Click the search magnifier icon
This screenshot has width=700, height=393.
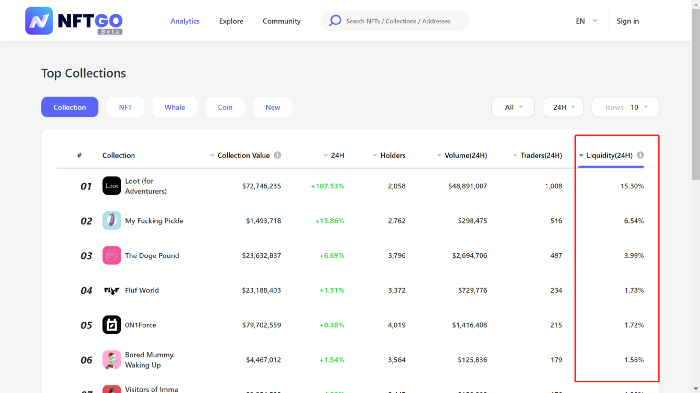coord(335,21)
